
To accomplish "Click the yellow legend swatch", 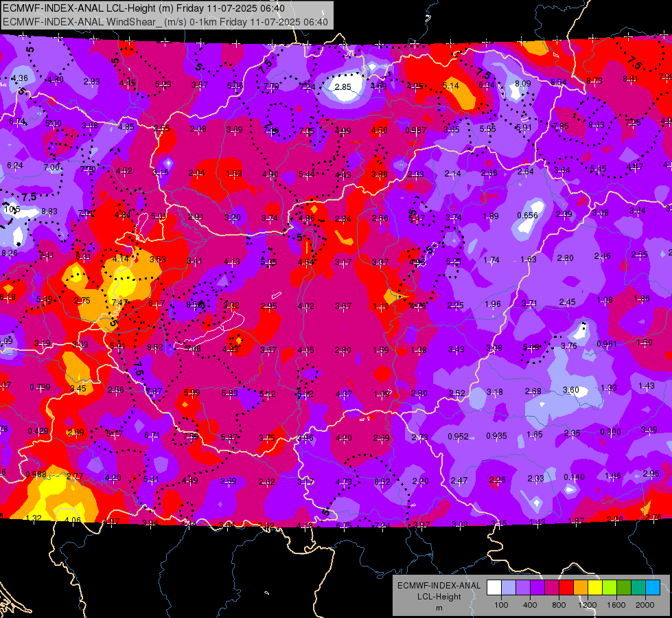I will 595,587.
